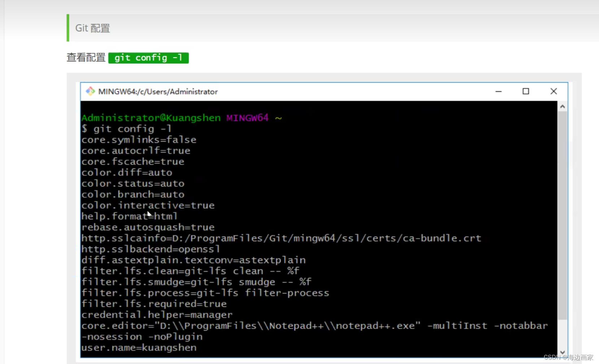Viewport: 599px width, 364px height.
Task: Click the 'core.fscache=true' line
Action: tap(133, 161)
